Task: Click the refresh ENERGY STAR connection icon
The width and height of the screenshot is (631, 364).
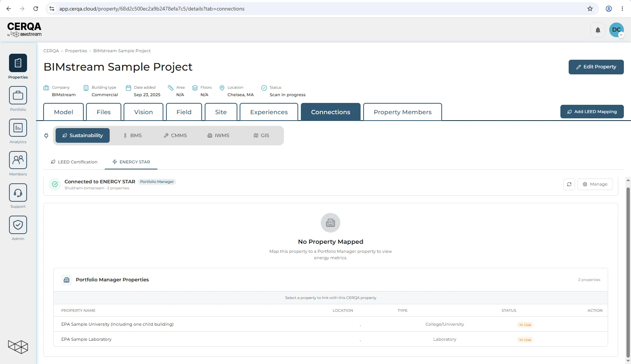Action: [x=569, y=184]
